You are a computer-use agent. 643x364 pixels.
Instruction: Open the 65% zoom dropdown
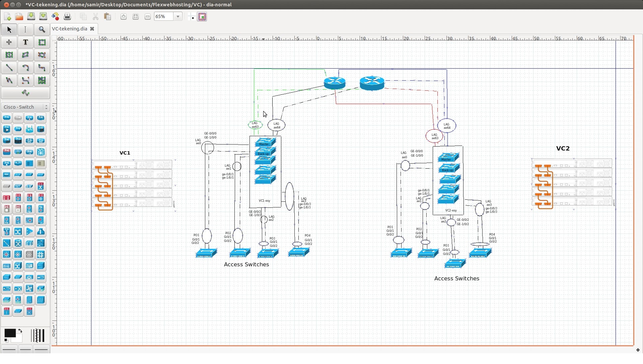tap(178, 16)
